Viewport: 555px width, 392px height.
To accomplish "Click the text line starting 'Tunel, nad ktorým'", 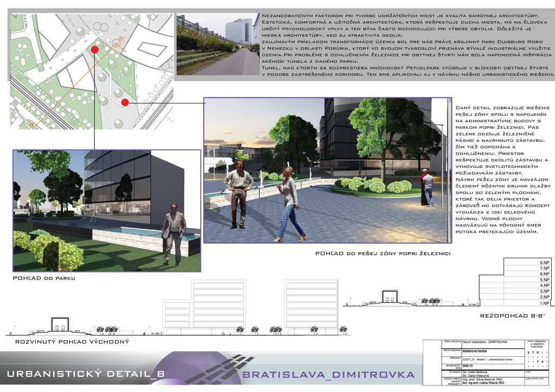I will 404,68.
